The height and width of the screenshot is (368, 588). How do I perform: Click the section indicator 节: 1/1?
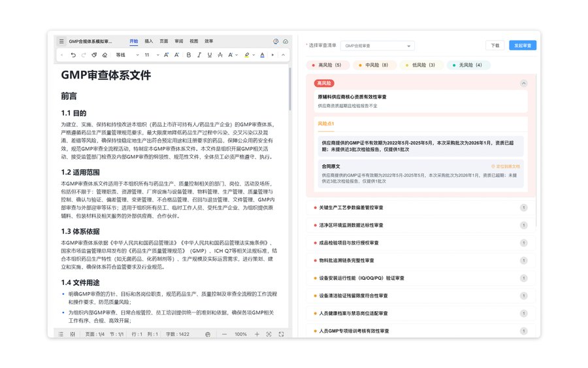pos(117,334)
